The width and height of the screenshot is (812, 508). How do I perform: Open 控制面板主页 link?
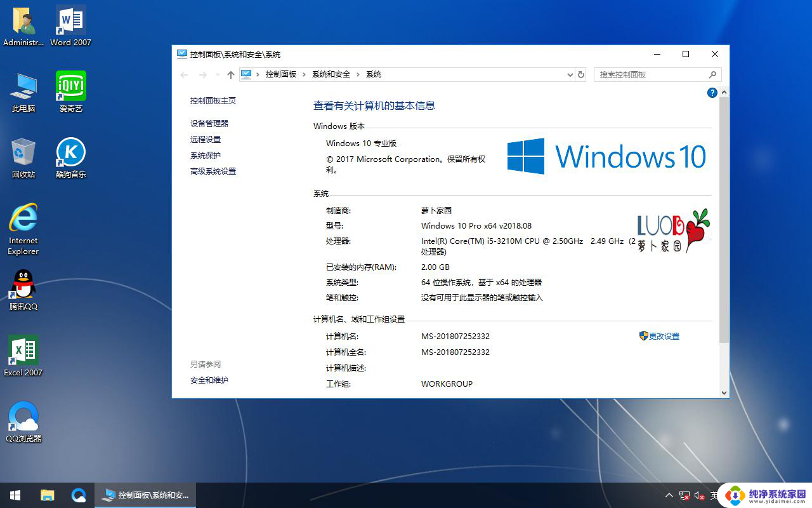213,101
